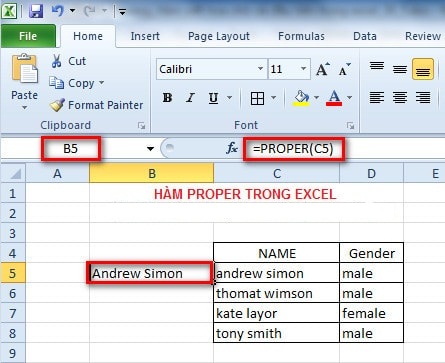
Task: Click the Undo arrow icon
Action: (x=58, y=11)
